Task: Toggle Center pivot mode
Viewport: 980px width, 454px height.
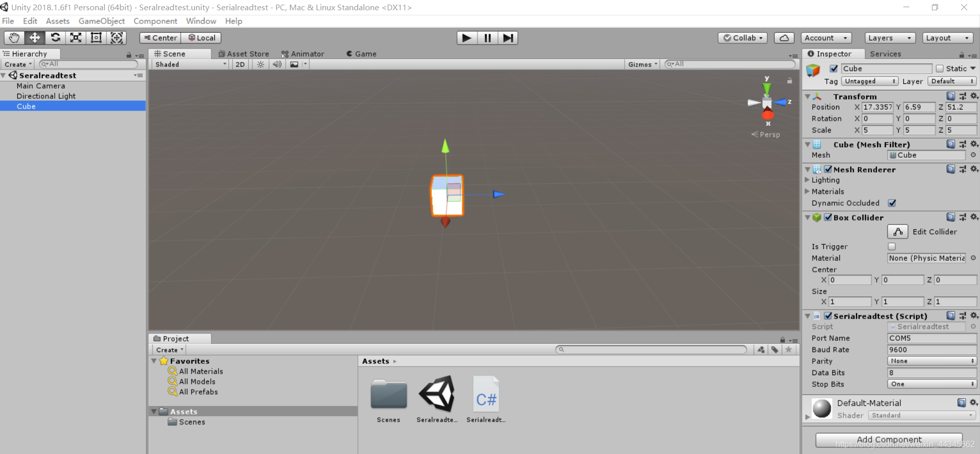Action: (160, 38)
